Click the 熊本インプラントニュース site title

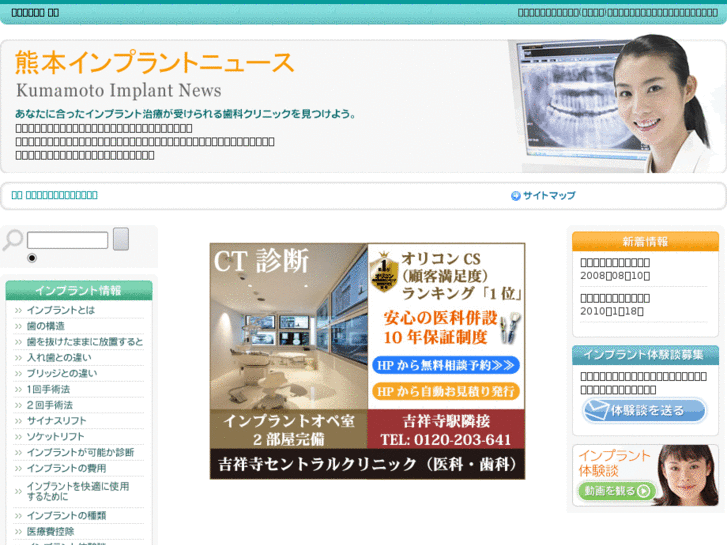click(154, 62)
